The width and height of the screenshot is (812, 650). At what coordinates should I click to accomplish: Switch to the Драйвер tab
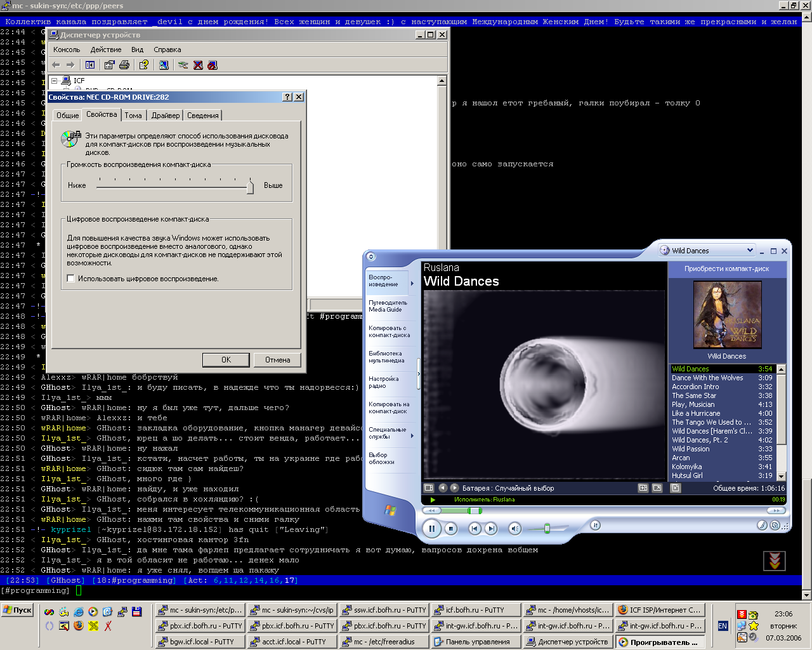click(x=166, y=116)
